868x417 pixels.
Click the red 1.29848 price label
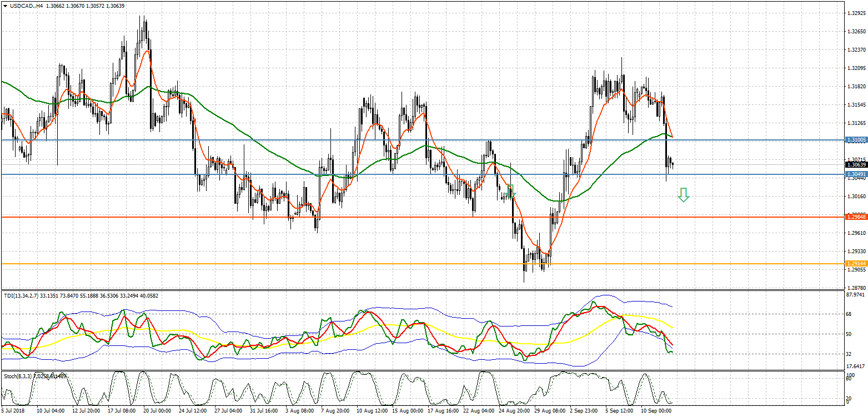[x=856, y=217]
